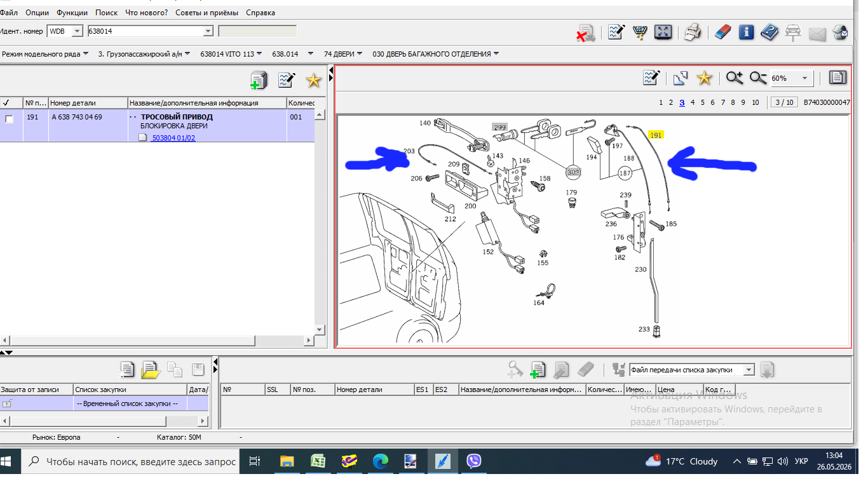Open the blue information icon
This screenshot has height=488, width=868.
(x=746, y=32)
